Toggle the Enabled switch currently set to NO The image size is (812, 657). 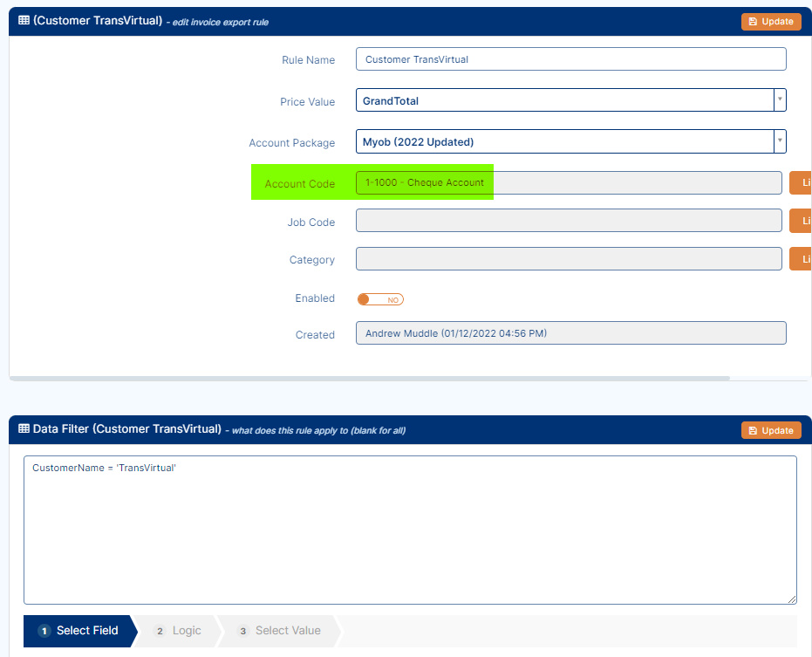(x=380, y=299)
